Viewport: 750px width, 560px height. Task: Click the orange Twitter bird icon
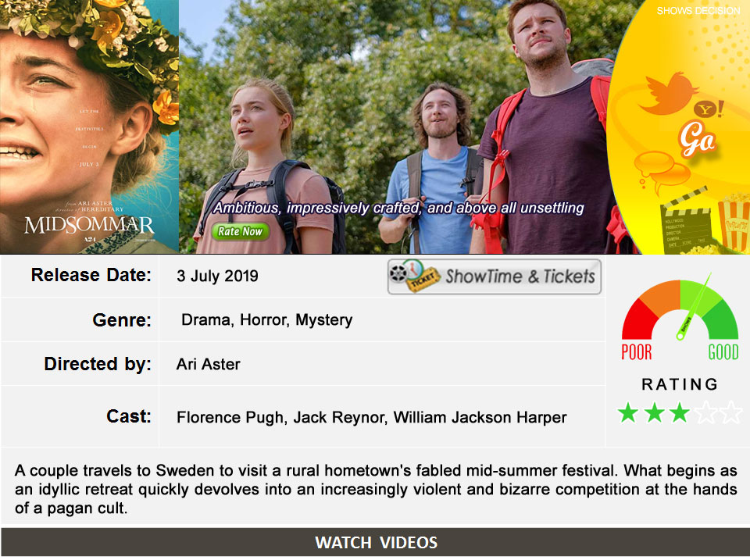667,93
